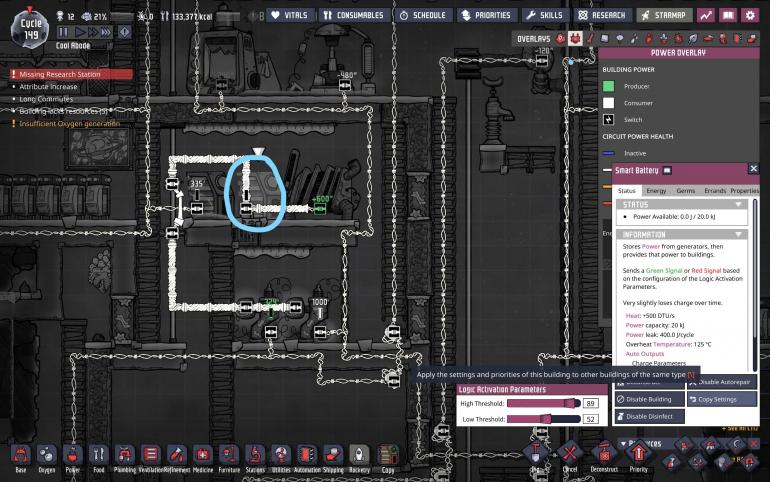
Task: Select the Dig tool
Action: 536,453
